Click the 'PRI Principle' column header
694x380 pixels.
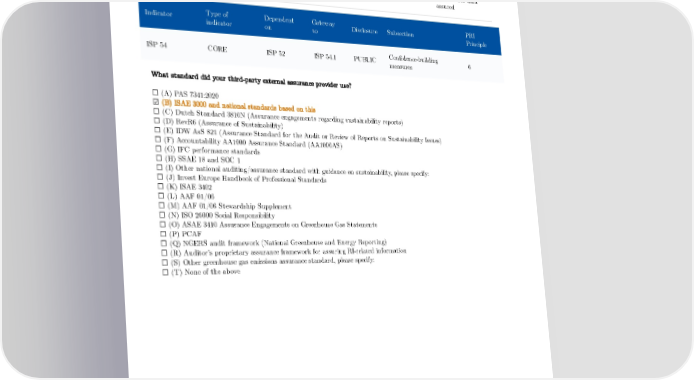coord(476,40)
